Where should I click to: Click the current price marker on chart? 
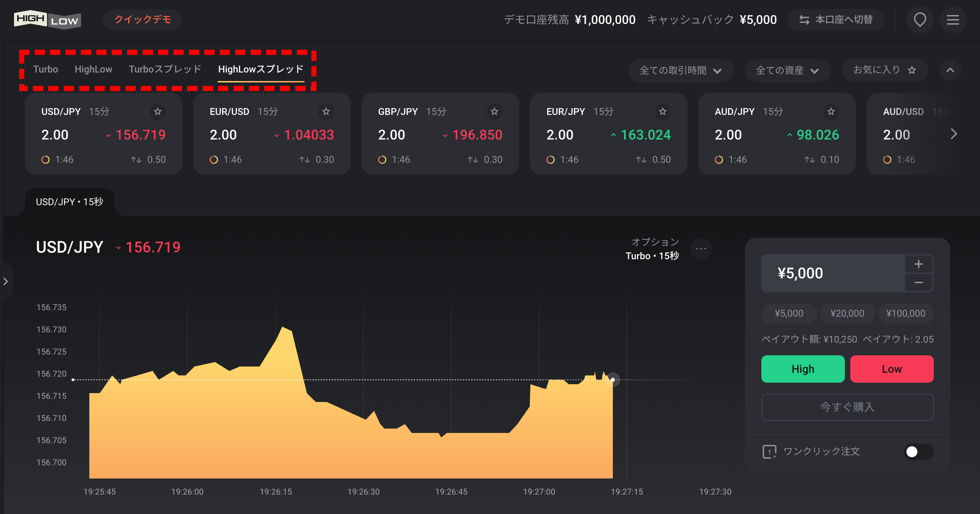[612, 379]
